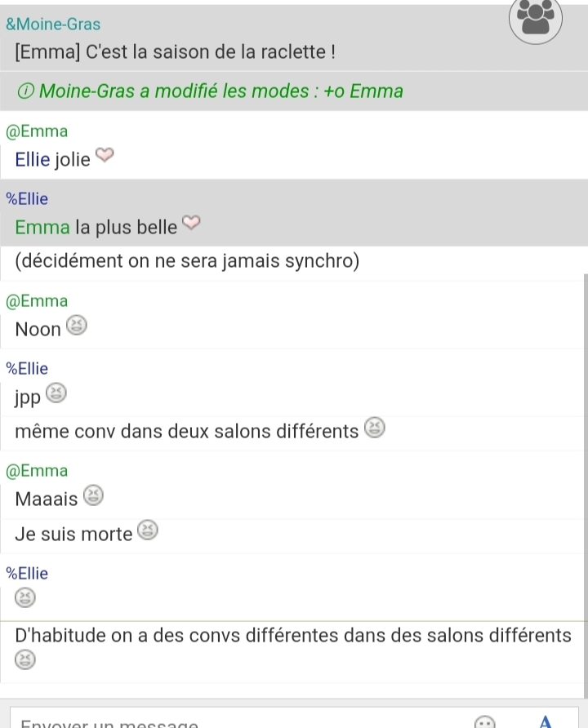Focus the "Envoyer un message" input field
588x728 pixels.
pos(237,721)
